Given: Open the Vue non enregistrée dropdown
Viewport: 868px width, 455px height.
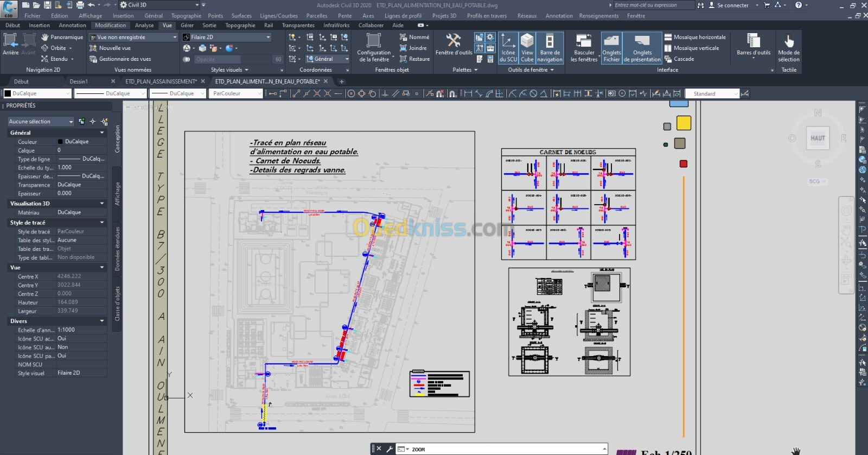Looking at the screenshot, I should click(133, 37).
